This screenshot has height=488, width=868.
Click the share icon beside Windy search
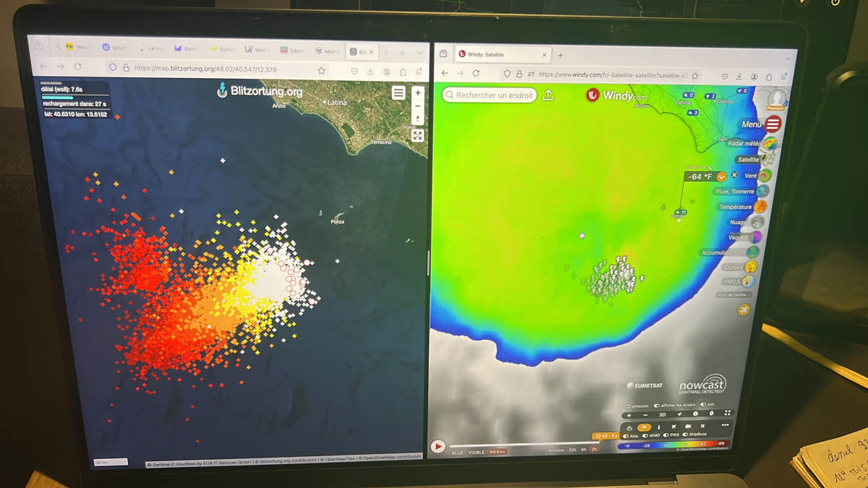[548, 95]
